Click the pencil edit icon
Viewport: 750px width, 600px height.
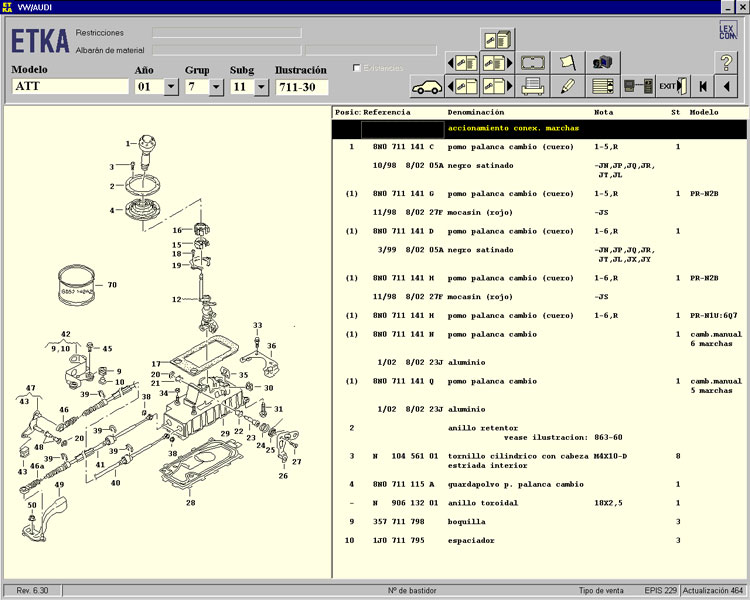(x=568, y=87)
